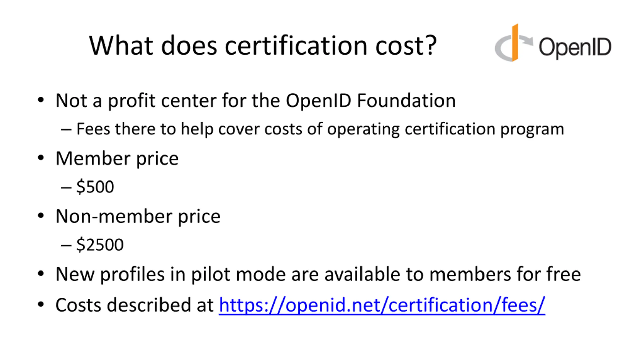The width and height of the screenshot is (644, 362).
Task: Select the 'Member price' bullet text
Action: pos(117,159)
